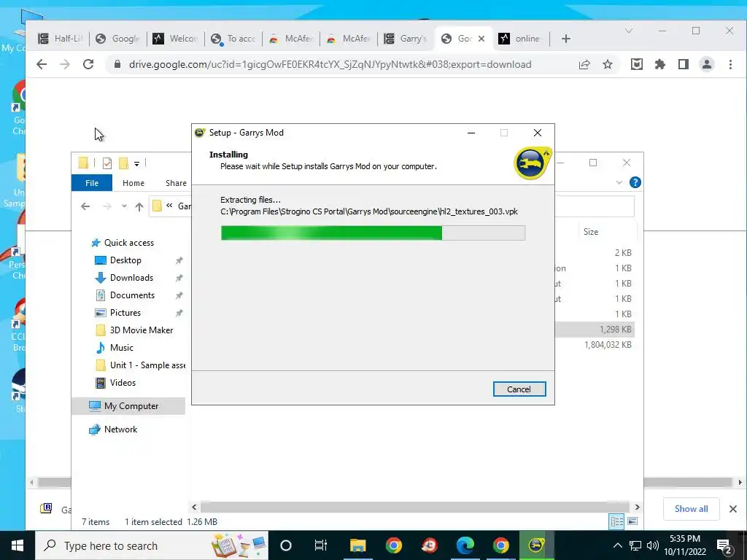Open Unit 1 - Sample folder
Screen dimensions: 747x560
point(140,365)
